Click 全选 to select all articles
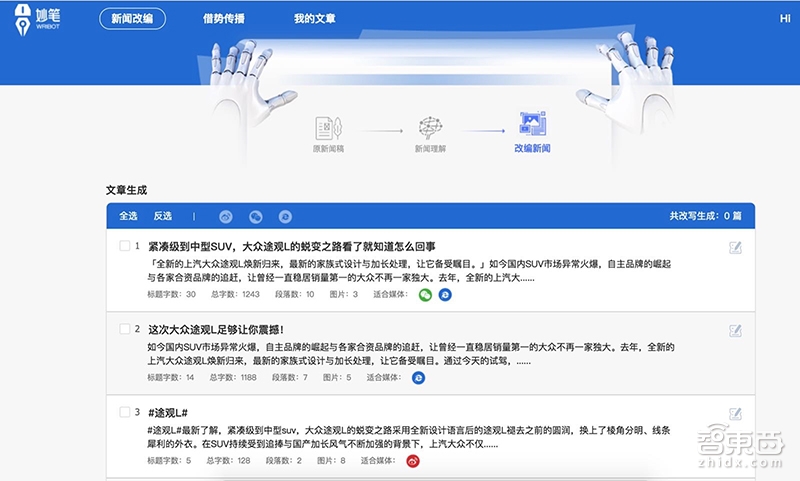Image resolution: width=800 pixels, height=481 pixels. (128, 216)
